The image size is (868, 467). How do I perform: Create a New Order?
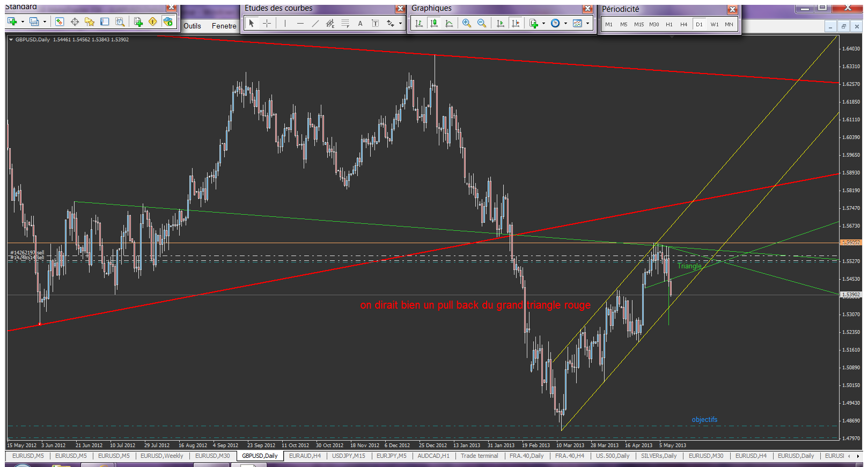click(x=138, y=21)
